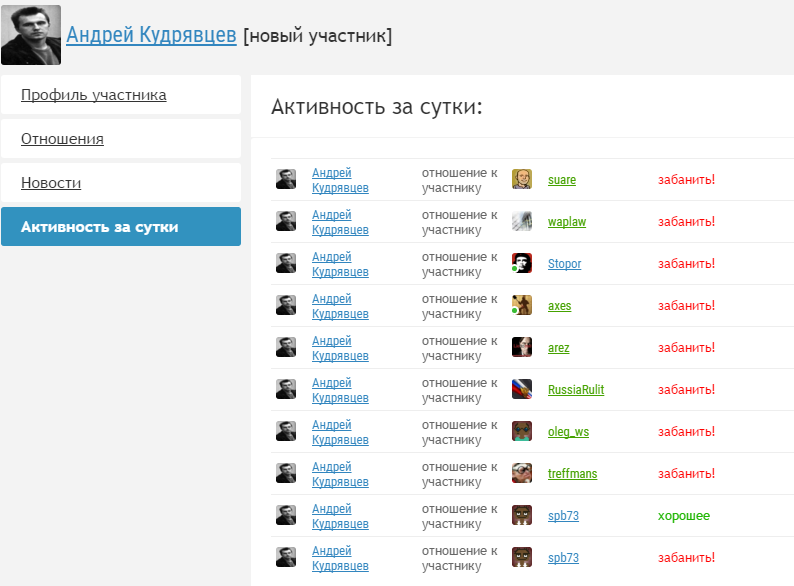
Task: Select Активность за сутки tab
Action: tap(100, 227)
